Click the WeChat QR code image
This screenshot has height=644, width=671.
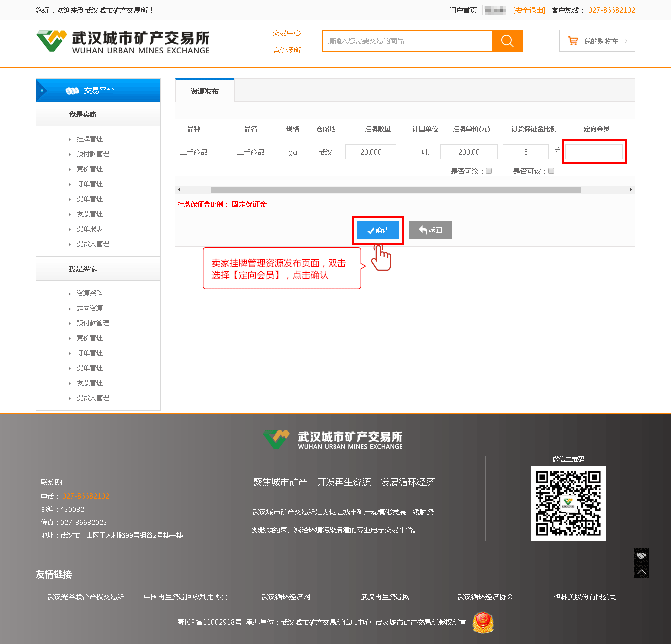(x=568, y=503)
